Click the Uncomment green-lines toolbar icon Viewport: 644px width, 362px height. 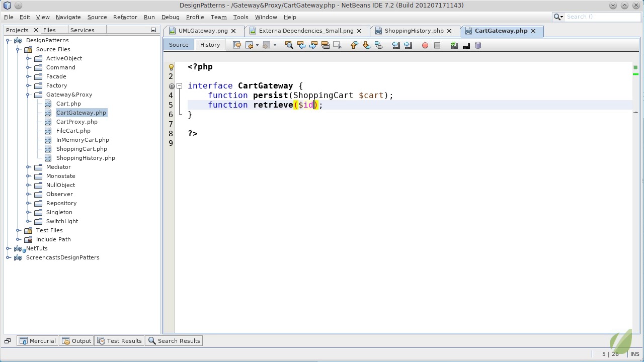[x=454, y=45]
